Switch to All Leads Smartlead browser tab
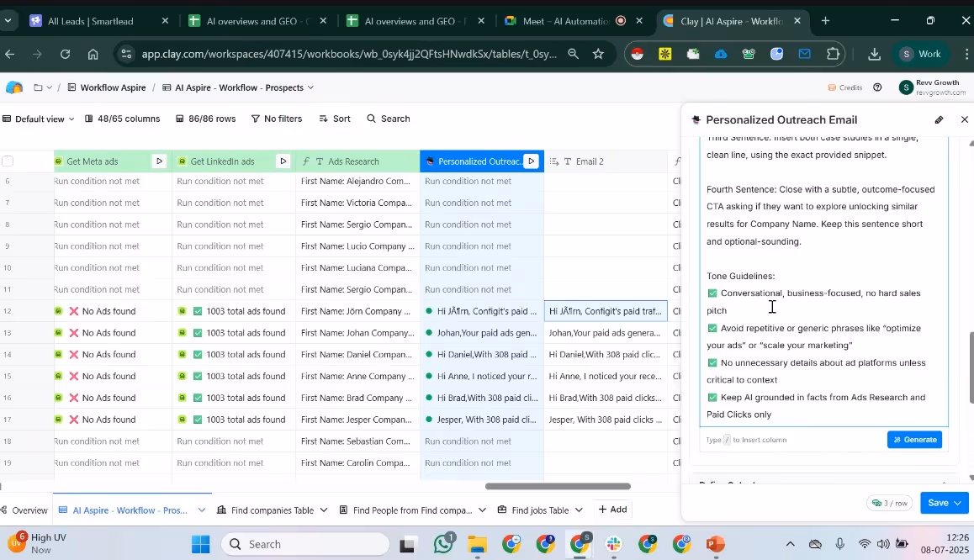 tap(91, 21)
